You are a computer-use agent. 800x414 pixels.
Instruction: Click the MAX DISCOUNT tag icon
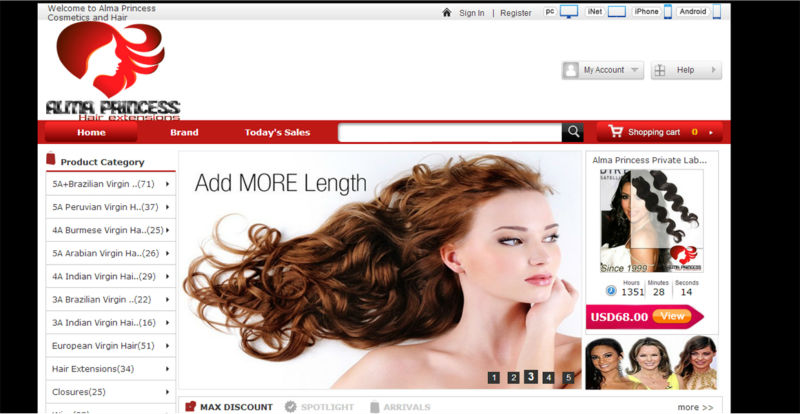190,406
